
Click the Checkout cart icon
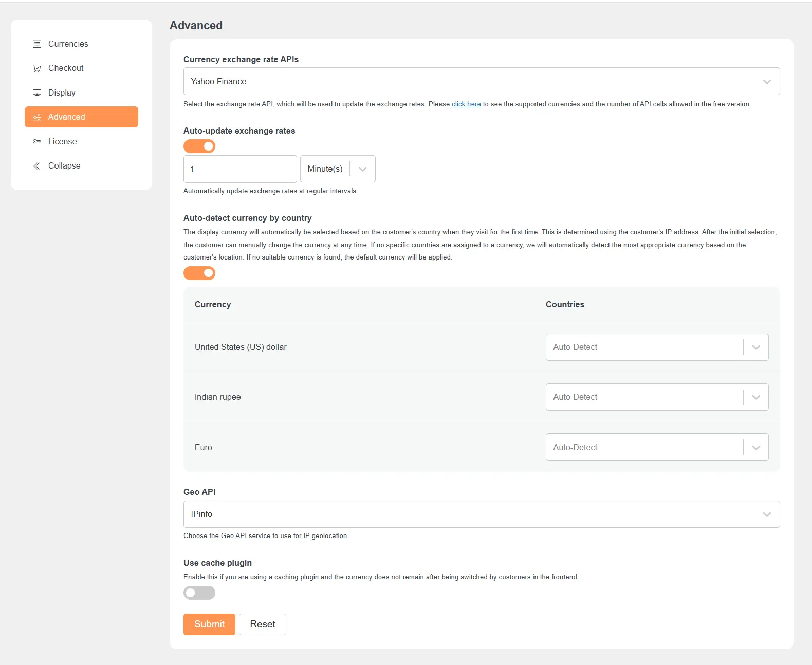37,68
